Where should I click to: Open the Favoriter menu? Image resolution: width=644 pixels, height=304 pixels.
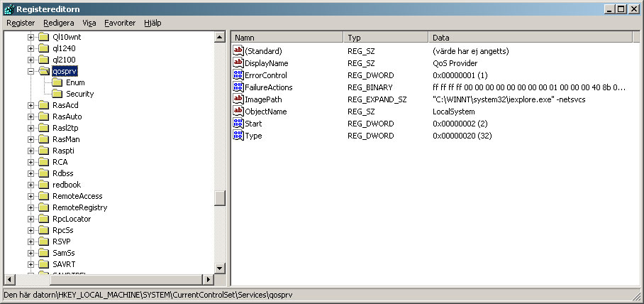coord(120,23)
